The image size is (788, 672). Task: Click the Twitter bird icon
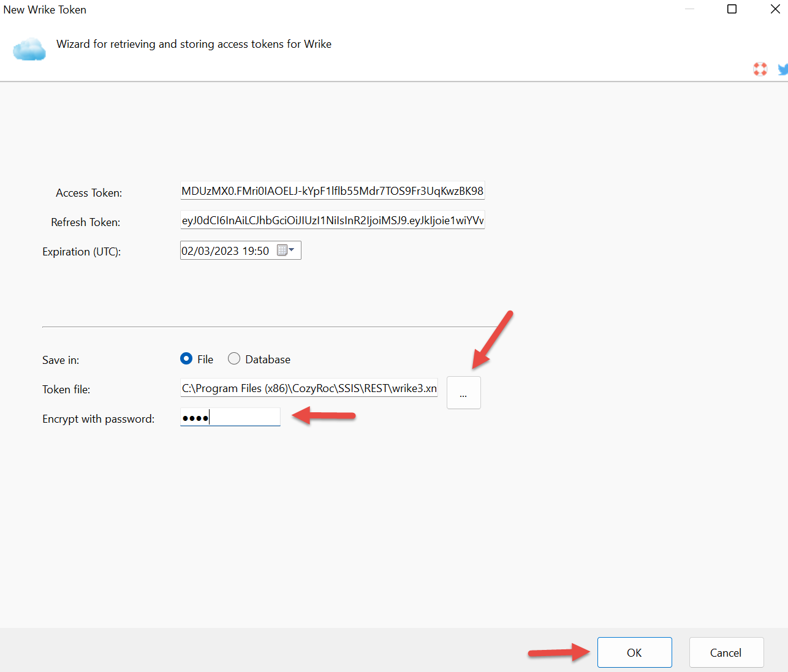(x=782, y=69)
